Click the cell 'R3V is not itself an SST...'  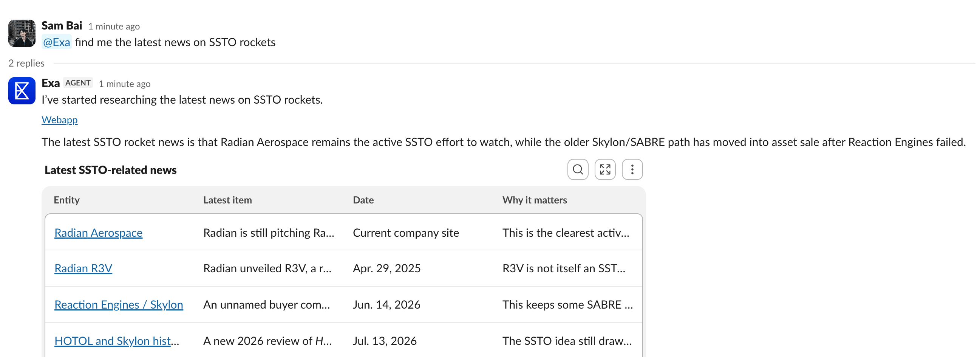point(563,268)
